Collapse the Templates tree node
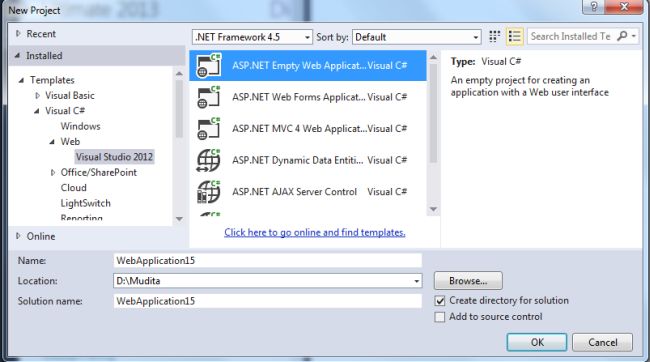The width and height of the screenshot is (650, 362). [x=21, y=80]
